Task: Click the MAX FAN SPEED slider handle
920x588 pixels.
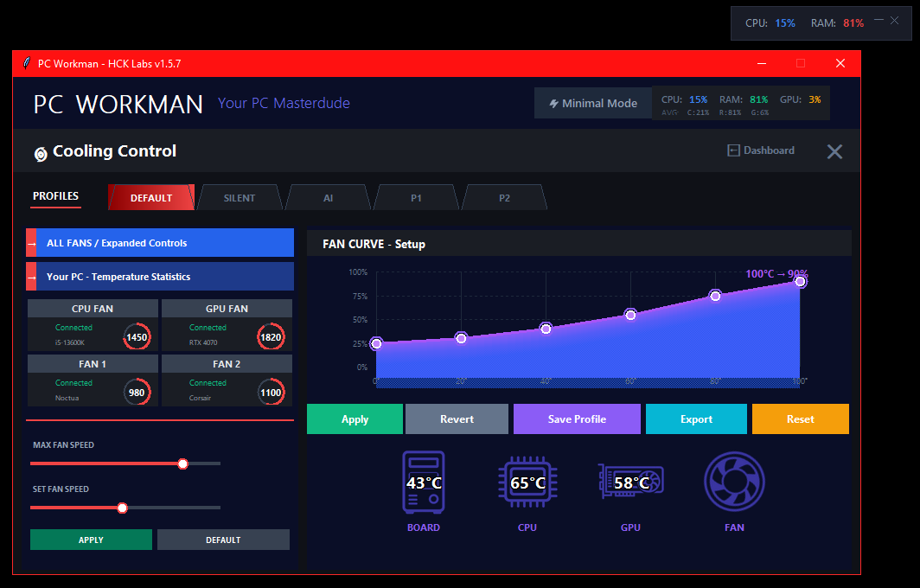Action: click(182, 463)
